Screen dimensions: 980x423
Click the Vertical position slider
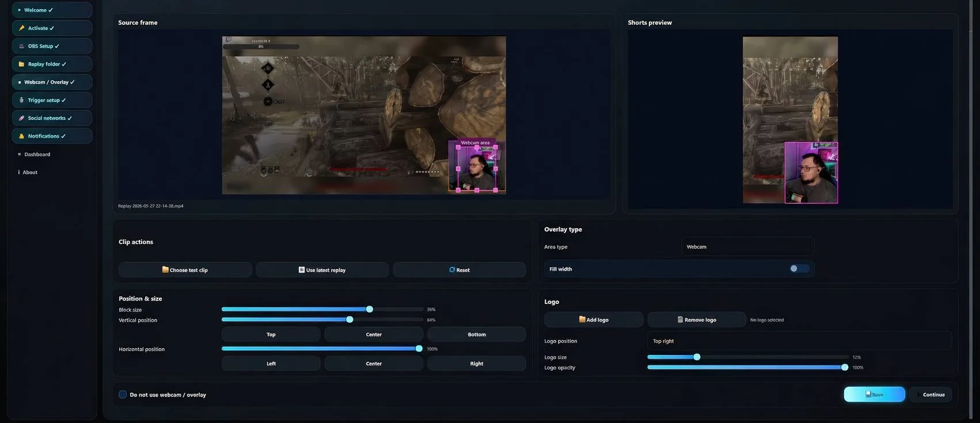[322, 319]
